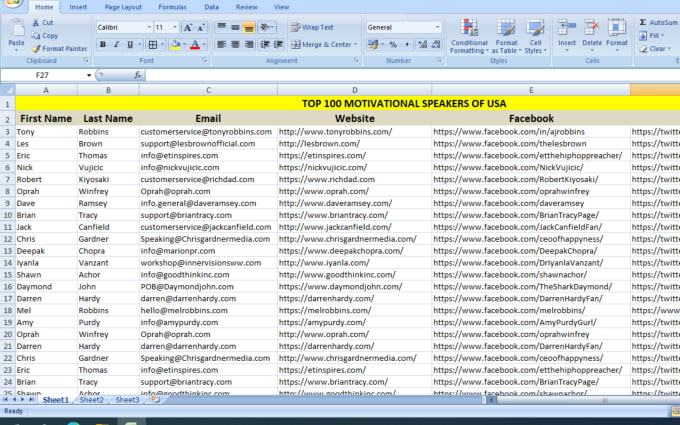
Task: Open the General number format dropdown
Action: 438,27
